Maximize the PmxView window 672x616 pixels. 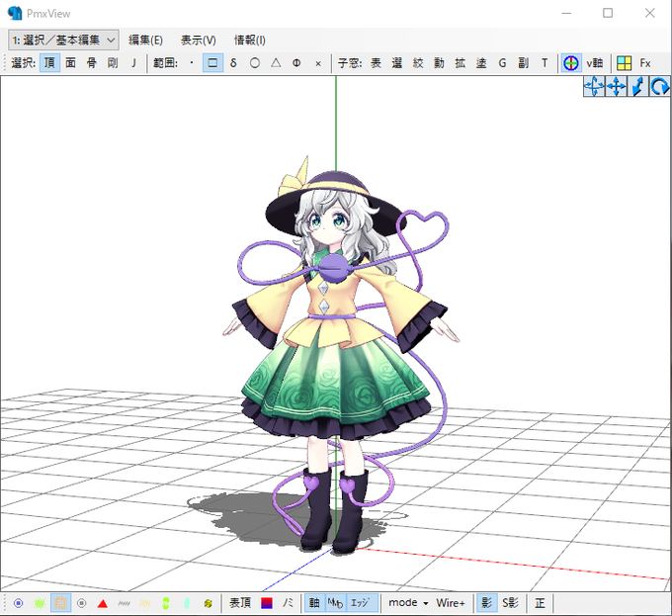pyautogui.click(x=608, y=13)
